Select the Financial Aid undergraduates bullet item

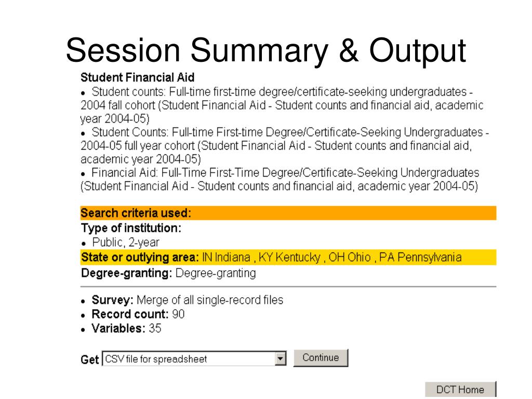click(x=280, y=179)
